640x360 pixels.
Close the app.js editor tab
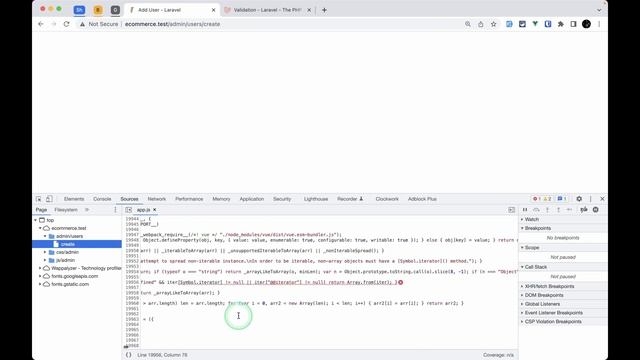(x=155, y=210)
